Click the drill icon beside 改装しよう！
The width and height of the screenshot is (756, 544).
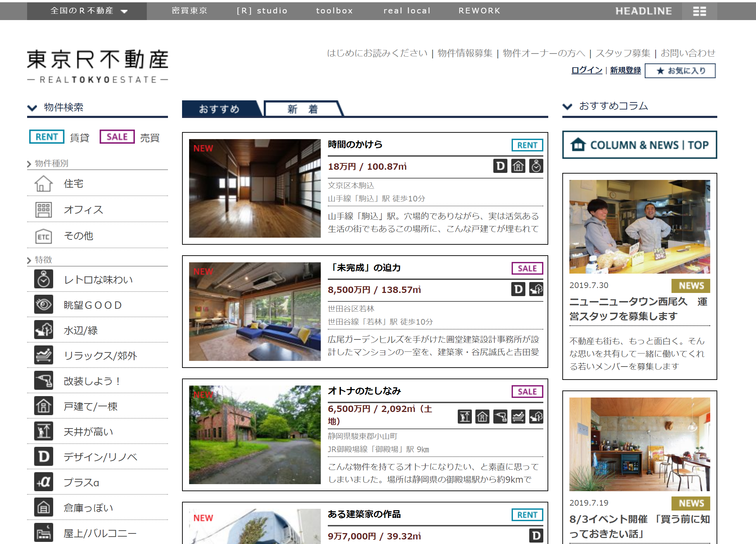[x=44, y=381]
